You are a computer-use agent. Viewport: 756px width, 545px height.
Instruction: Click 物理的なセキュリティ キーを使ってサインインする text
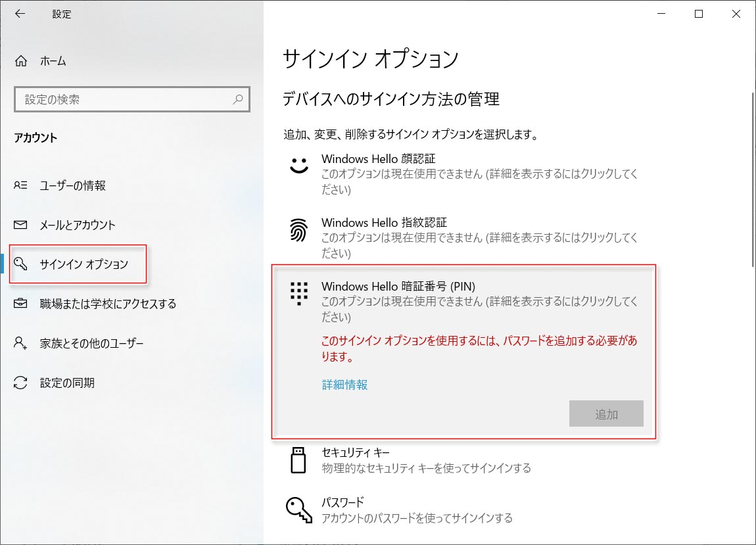point(426,468)
